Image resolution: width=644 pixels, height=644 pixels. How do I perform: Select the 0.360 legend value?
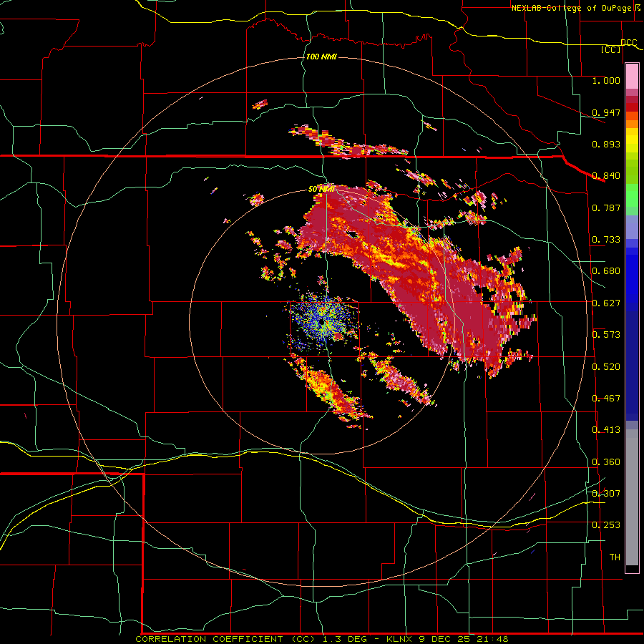point(606,462)
